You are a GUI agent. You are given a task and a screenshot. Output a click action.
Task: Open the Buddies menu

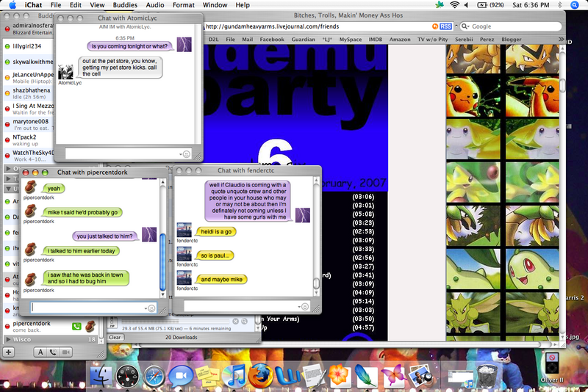[125, 5]
